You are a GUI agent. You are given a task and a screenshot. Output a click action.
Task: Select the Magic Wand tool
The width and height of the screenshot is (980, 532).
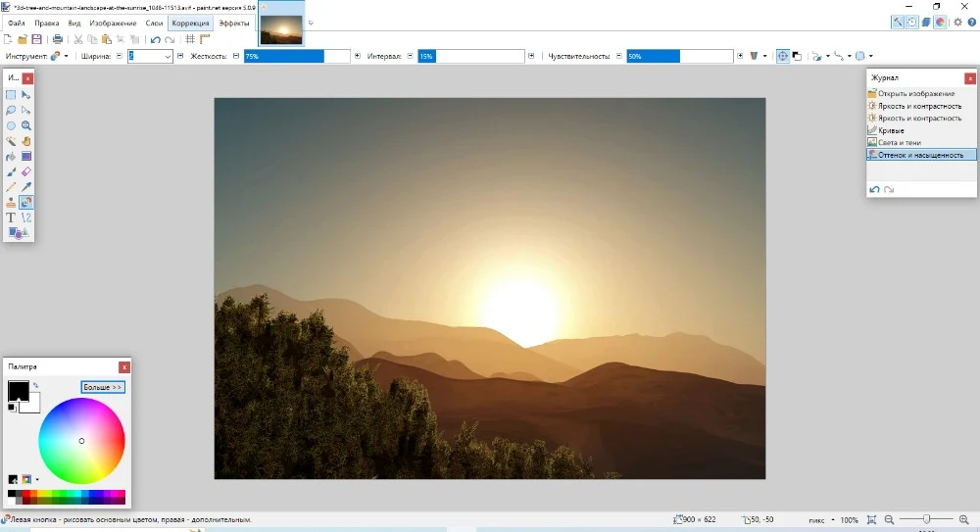[x=11, y=141]
